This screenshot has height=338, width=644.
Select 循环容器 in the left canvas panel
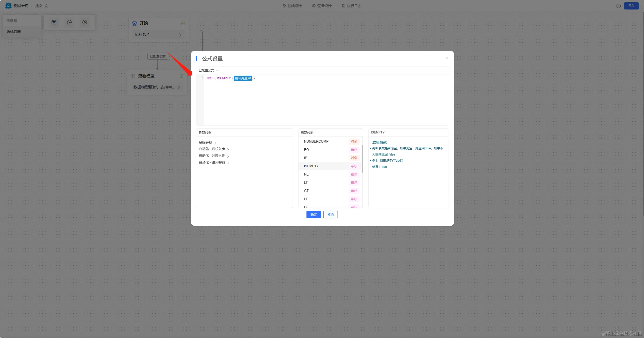[x=14, y=32]
